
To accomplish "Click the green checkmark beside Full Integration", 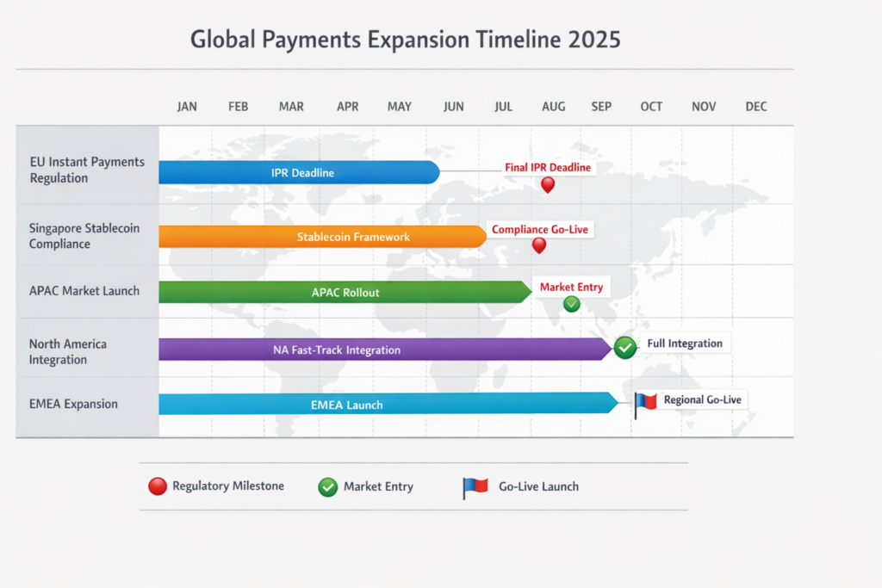I will click(x=625, y=346).
